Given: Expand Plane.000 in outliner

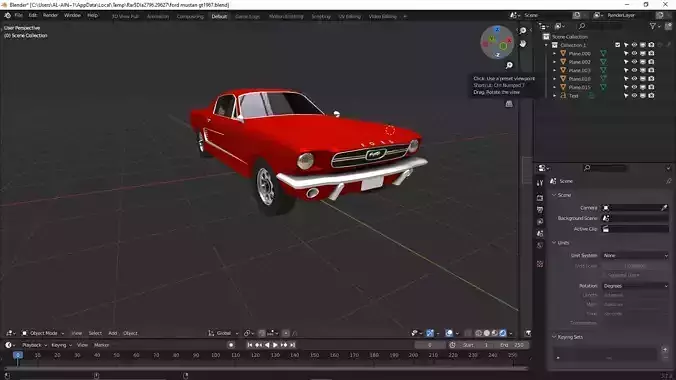Looking at the screenshot, I should [555, 53].
